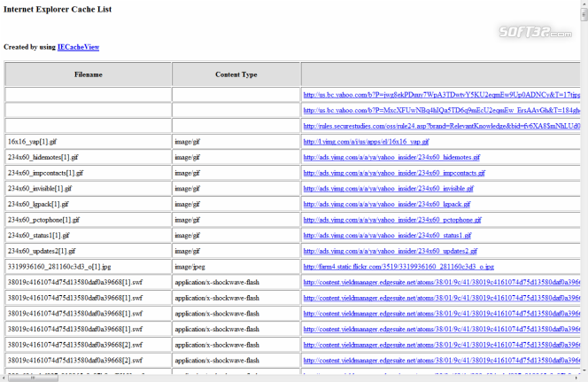Click image/gif in the 234x60_lgpack[1].gif row
The width and height of the screenshot is (588, 382).
click(236, 204)
